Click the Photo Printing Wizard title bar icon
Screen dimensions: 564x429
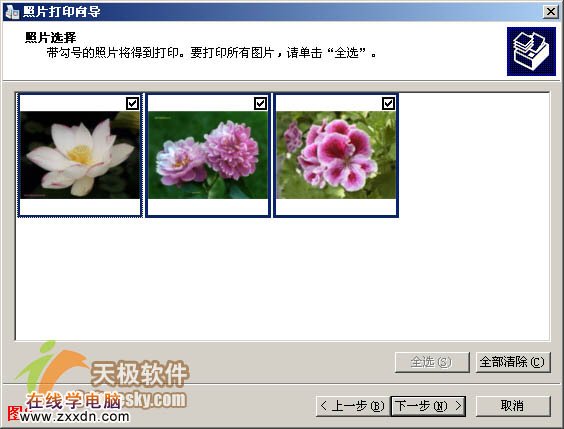point(12,12)
